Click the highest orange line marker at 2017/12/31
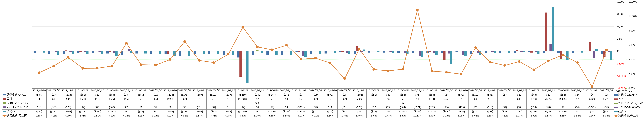The height and width of the screenshot is (118, 644). click(417, 10)
